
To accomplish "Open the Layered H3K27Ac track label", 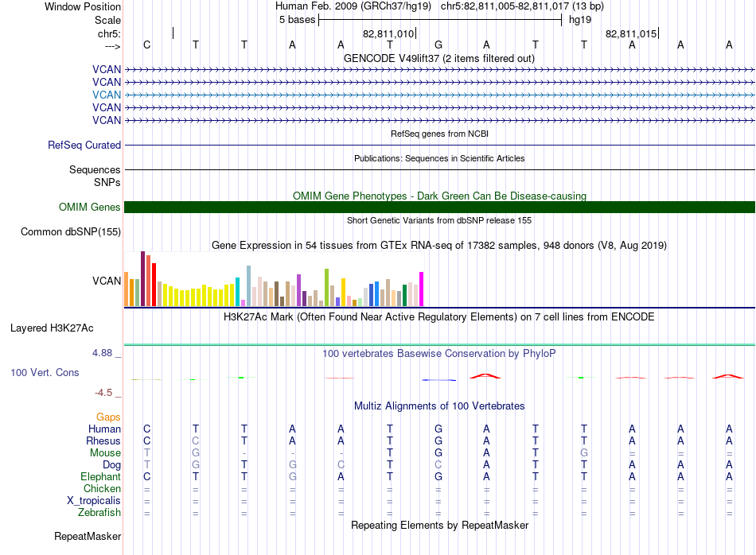I will click(52, 328).
